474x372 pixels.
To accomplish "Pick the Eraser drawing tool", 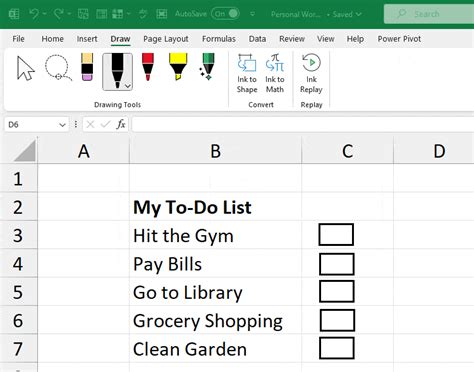I will [87, 67].
